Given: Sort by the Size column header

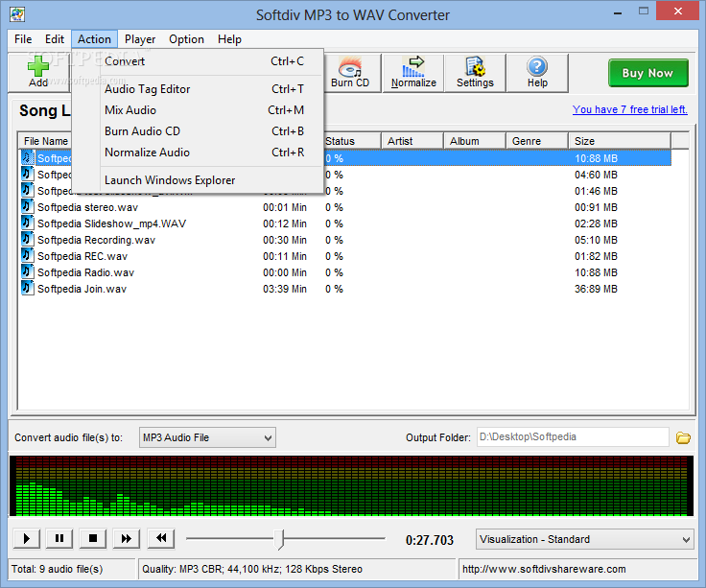Looking at the screenshot, I should 619,141.
